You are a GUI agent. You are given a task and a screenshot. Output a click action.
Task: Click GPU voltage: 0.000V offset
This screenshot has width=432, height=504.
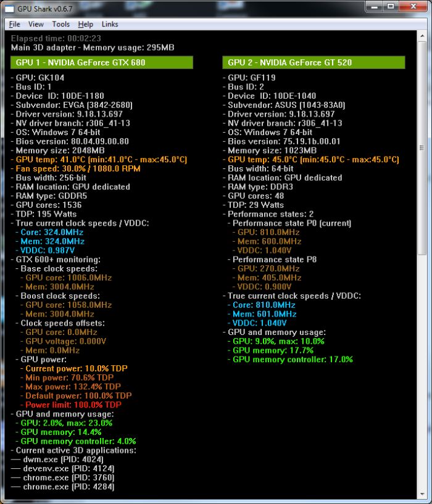[63, 341]
